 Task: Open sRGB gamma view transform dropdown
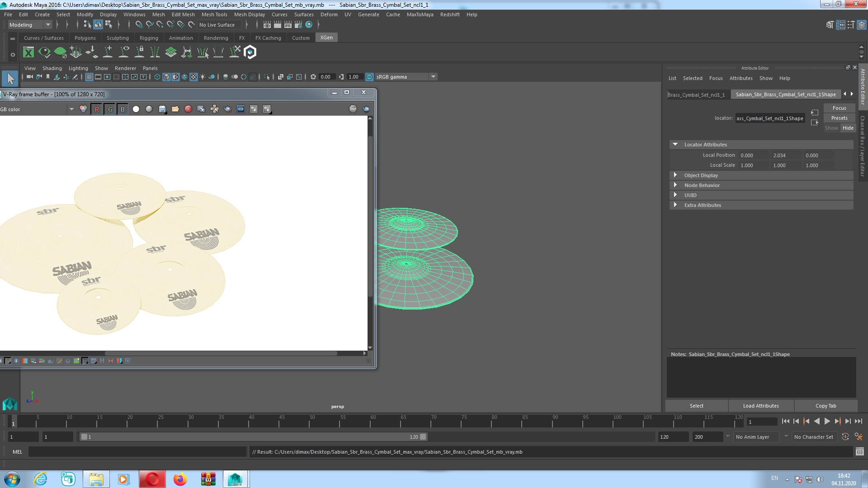[406, 77]
